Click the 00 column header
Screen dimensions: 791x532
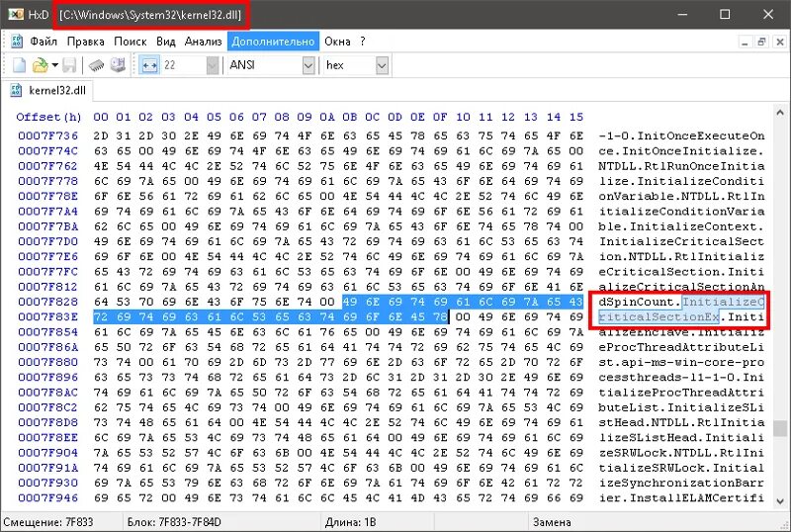(x=101, y=117)
